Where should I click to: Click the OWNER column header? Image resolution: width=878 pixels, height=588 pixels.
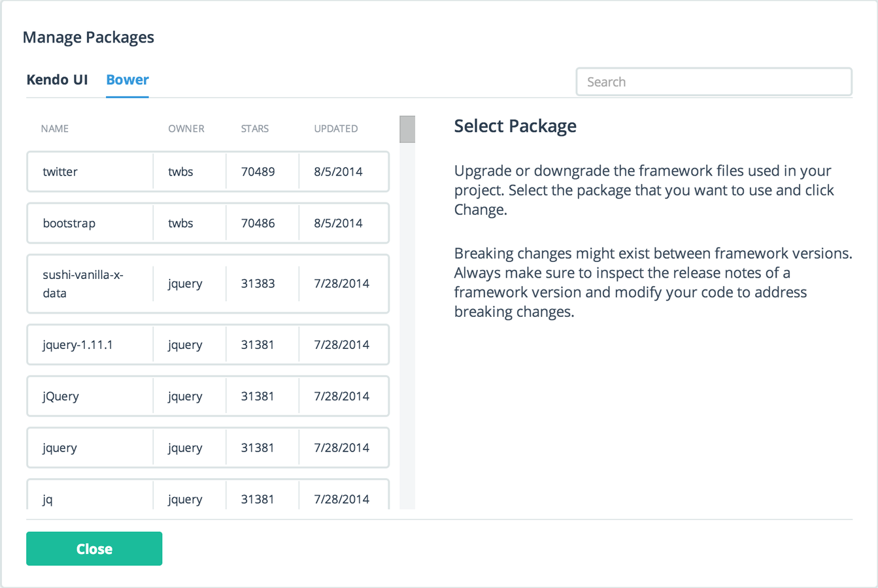point(186,129)
